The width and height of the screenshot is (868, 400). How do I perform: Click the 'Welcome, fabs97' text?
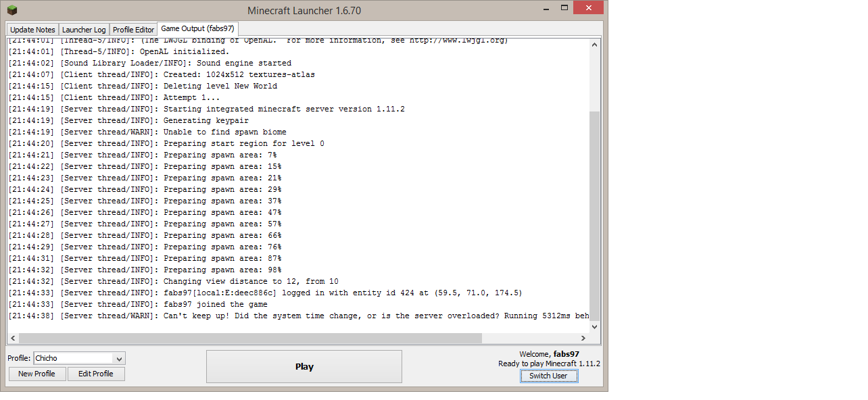[x=549, y=354]
